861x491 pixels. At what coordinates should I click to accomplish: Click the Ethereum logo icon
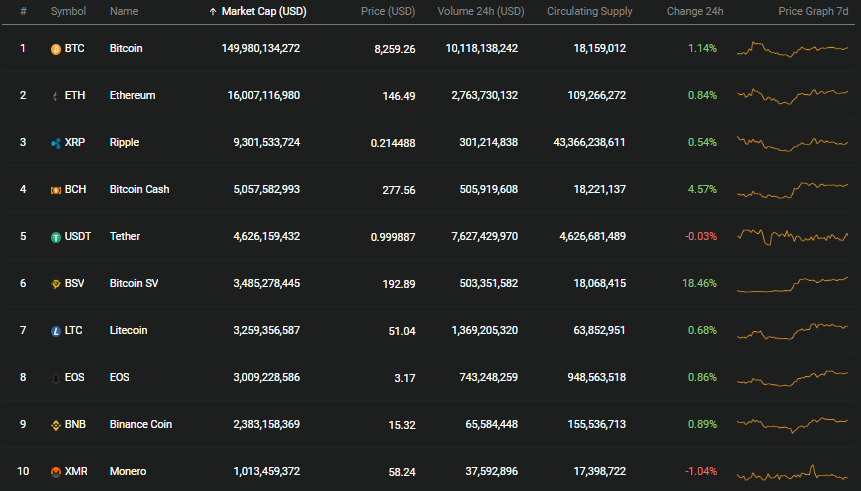pyautogui.click(x=55, y=96)
